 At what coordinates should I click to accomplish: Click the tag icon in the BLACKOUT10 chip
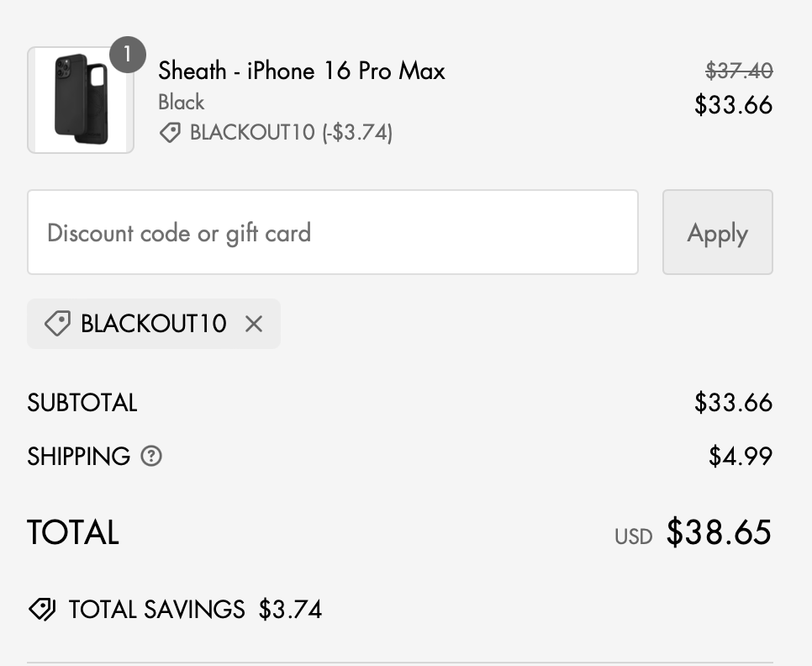point(57,324)
